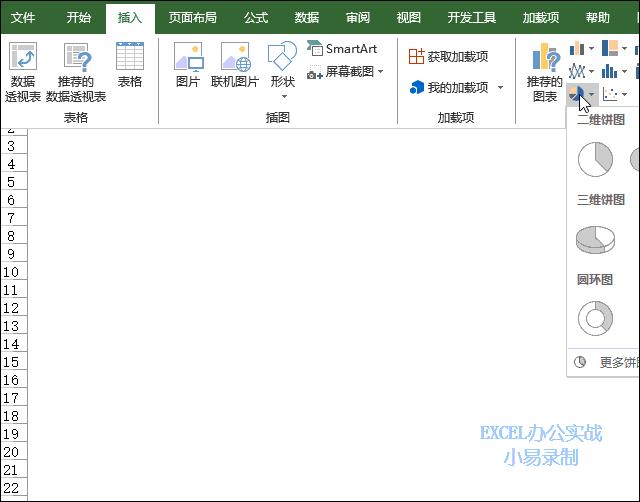Click the column chart icon

click(x=577, y=49)
